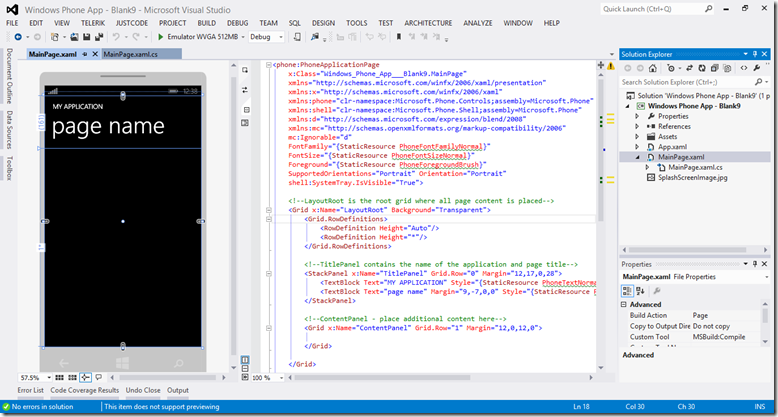Image resolution: width=778 pixels, height=417 pixels.
Task: Open the ANALYZE menu
Action: [x=478, y=23]
